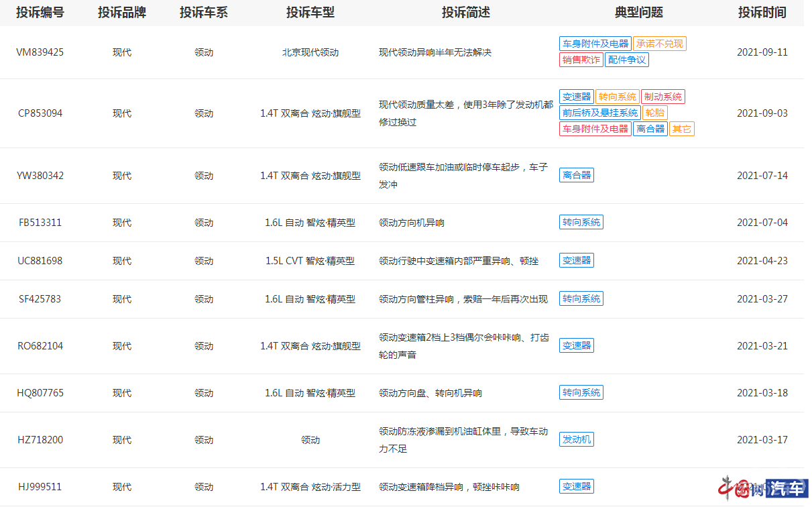
Task: Click date 2021-09-11
Action: click(x=762, y=52)
